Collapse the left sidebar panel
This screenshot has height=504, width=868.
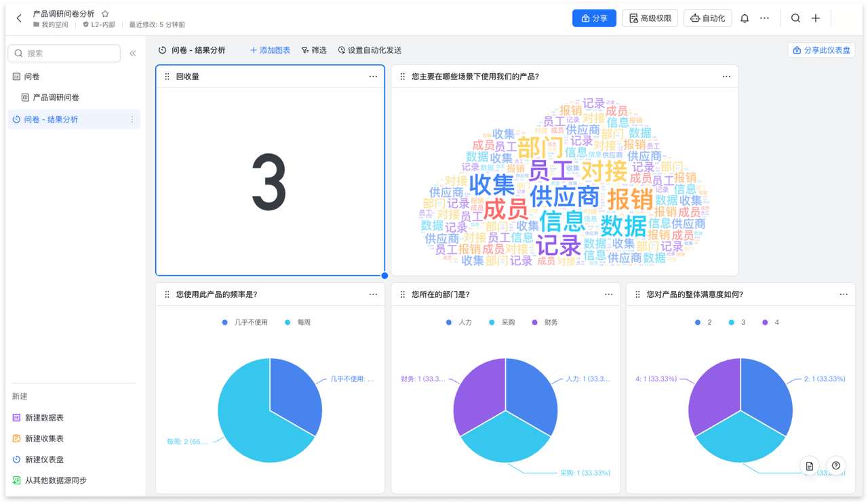(x=132, y=54)
